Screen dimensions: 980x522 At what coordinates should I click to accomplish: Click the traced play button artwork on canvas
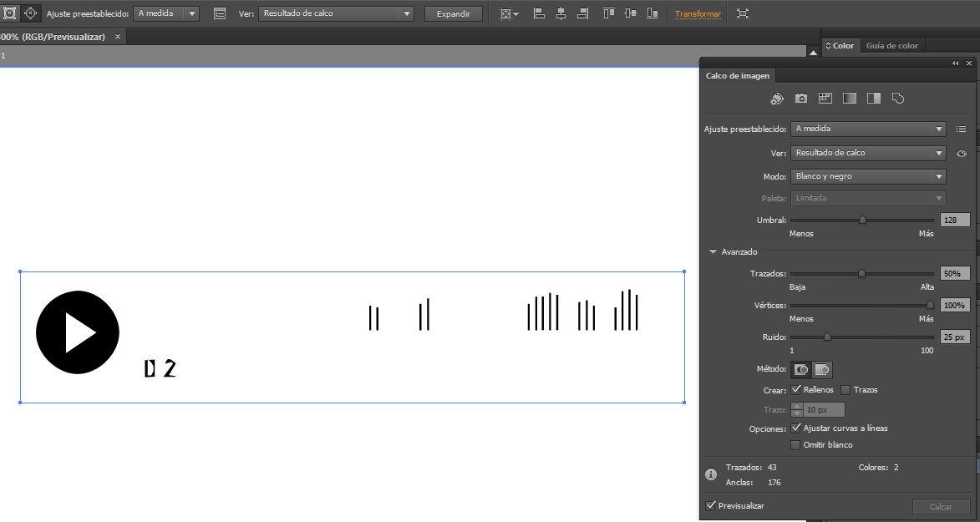(x=78, y=332)
